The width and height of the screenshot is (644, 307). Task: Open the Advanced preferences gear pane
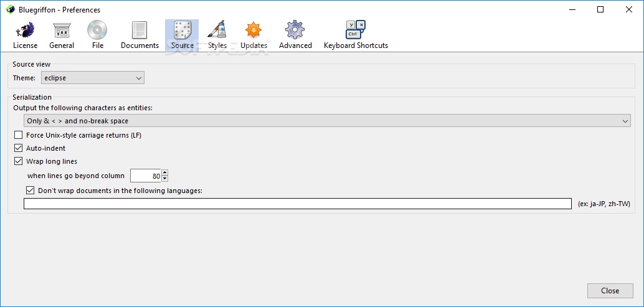(x=295, y=35)
